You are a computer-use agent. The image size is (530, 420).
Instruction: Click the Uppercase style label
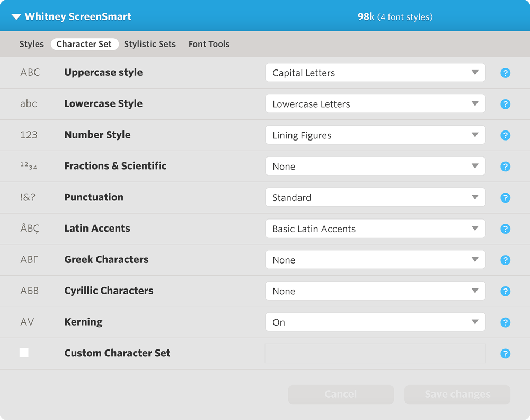(x=103, y=72)
